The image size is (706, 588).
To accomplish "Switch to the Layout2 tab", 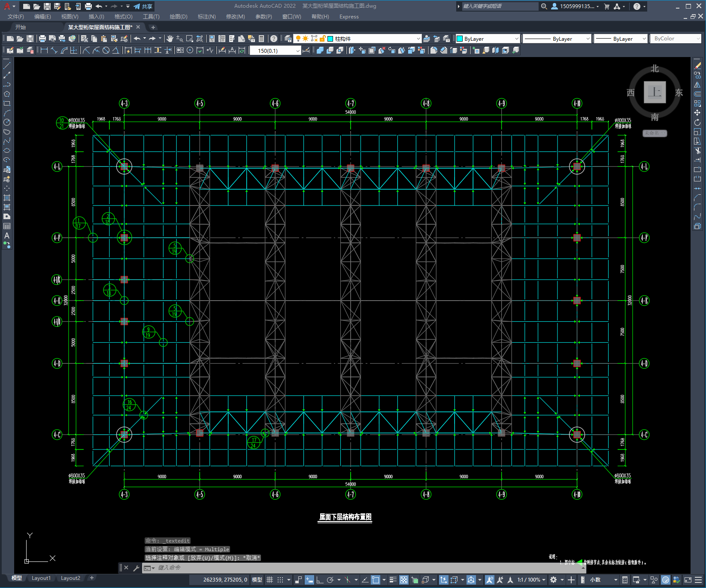I will tap(70, 578).
